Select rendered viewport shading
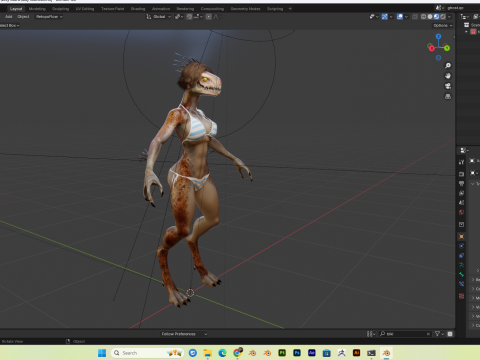This screenshot has height=360, width=480. [443, 17]
